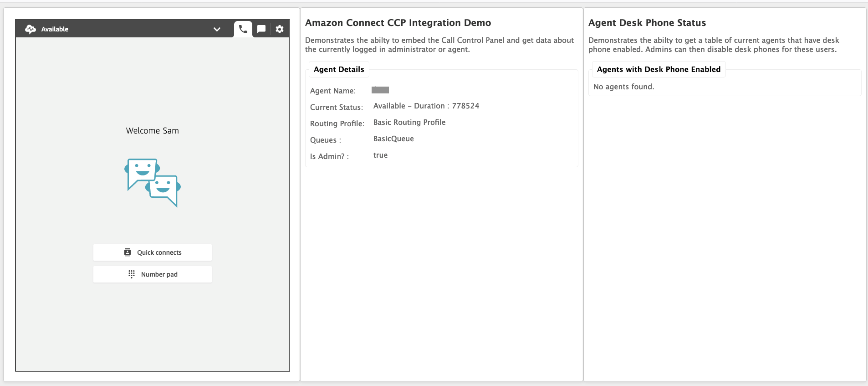
Task: Open the CCP settings gear
Action: tap(280, 29)
